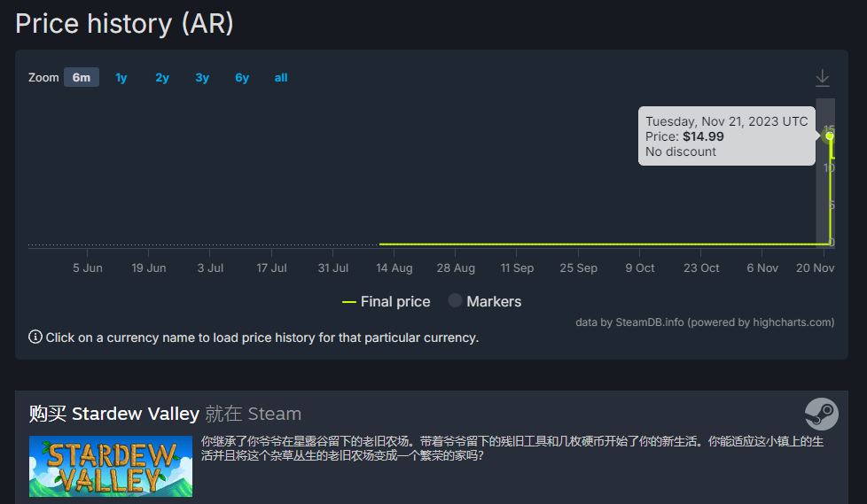Set chart zoom to 3y

[202, 77]
